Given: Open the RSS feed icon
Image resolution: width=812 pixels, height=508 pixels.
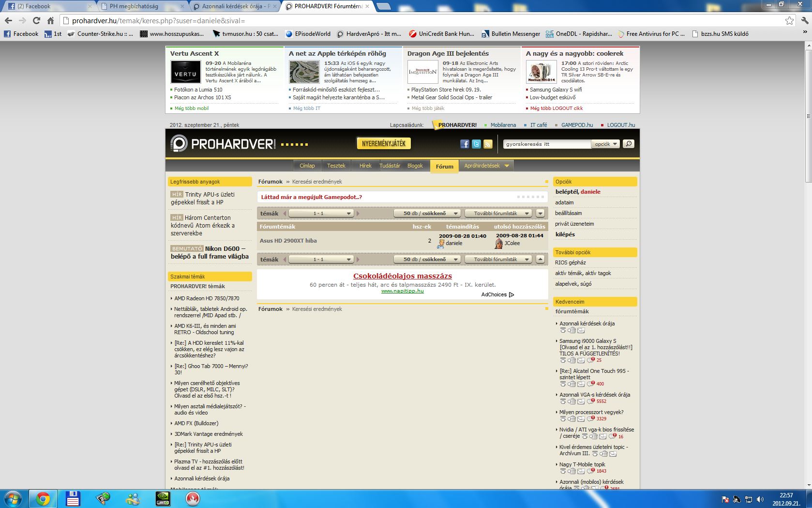Looking at the screenshot, I should tap(488, 144).
